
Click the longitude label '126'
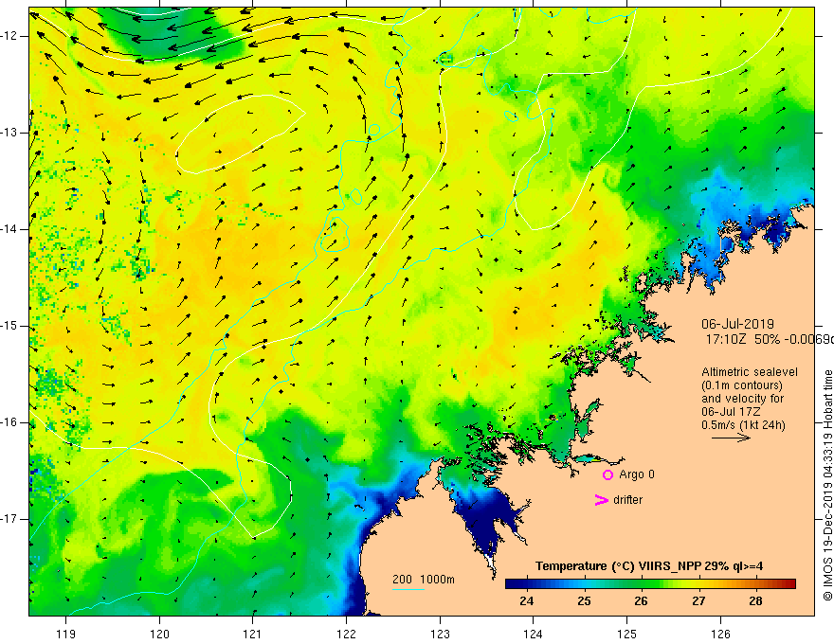[720, 634]
